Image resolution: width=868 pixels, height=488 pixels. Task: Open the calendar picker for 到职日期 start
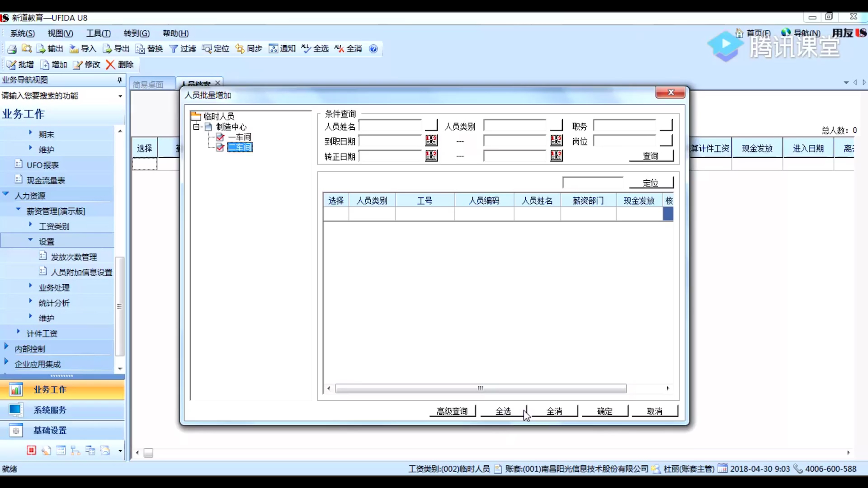click(431, 141)
